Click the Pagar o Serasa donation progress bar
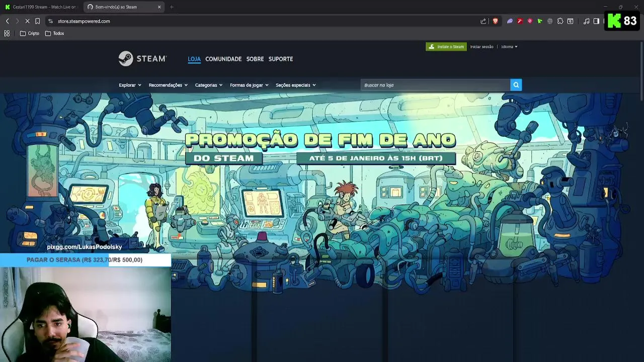The image size is (644, 362). (x=86, y=260)
